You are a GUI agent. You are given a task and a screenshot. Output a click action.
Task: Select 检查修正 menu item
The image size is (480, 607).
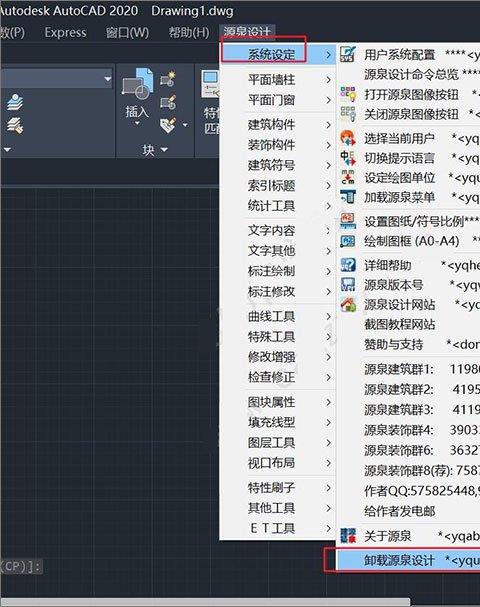click(278, 377)
